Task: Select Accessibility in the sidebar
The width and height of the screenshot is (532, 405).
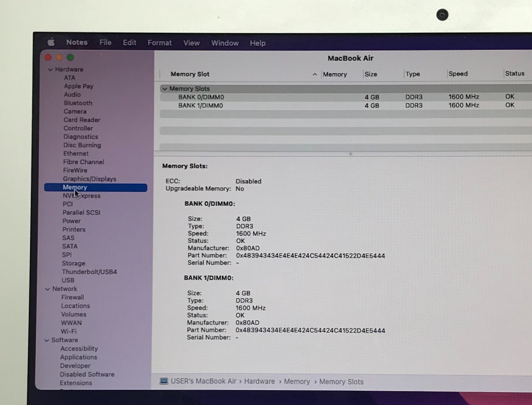Action: (79, 349)
